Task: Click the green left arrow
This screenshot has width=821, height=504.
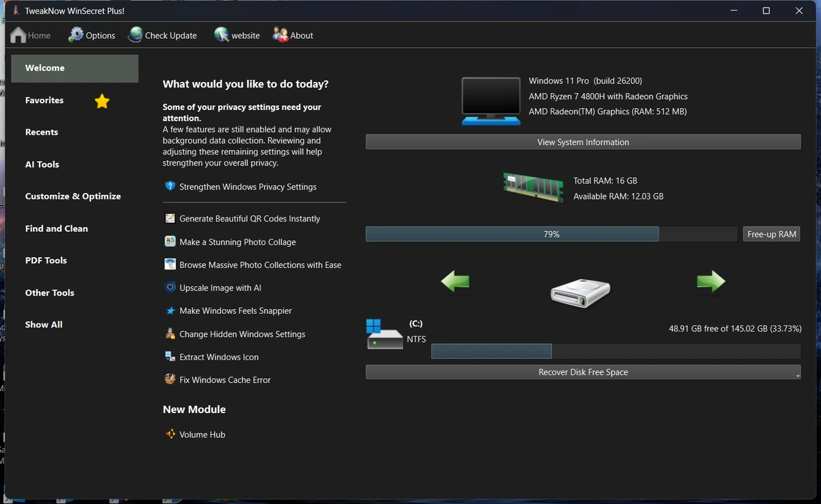Action: pyautogui.click(x=455, y=280)
